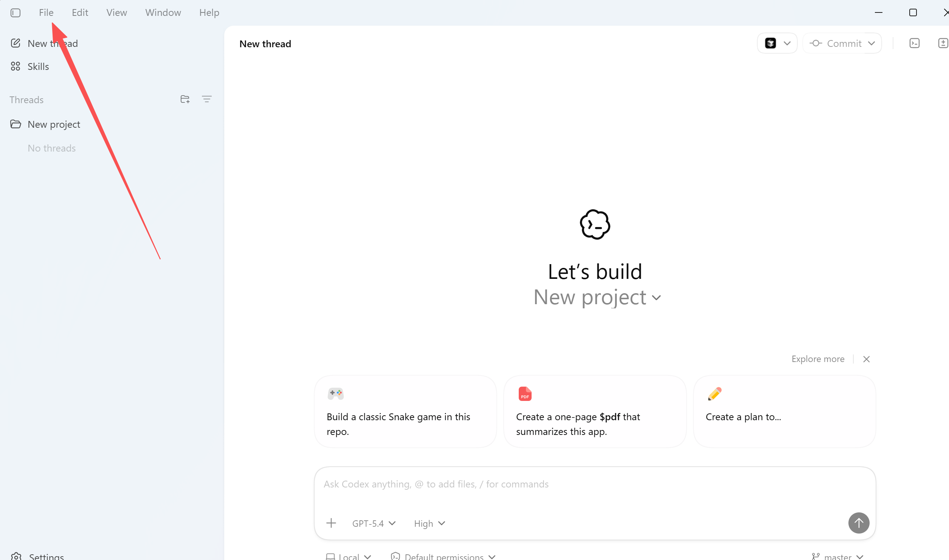This screenshot has height=560, width=949.
Task: Click the add new project folder icon
Action: coord(185,99)
